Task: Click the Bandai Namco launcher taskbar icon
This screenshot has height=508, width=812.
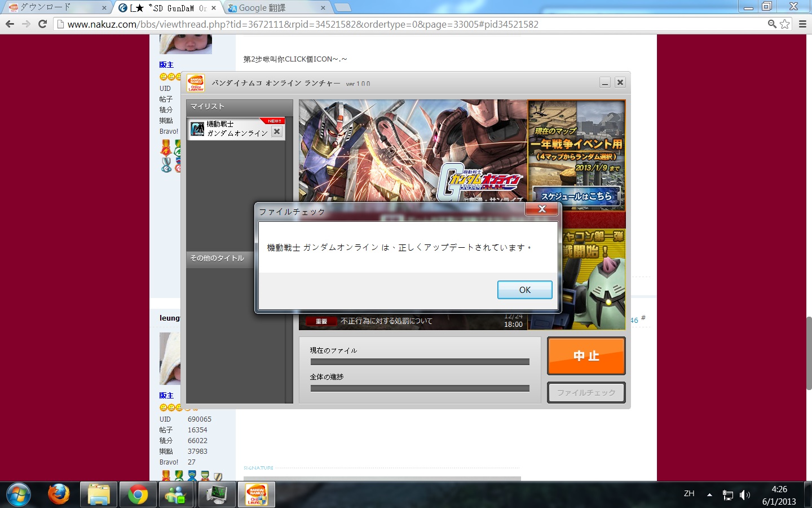Action: point(257,494)
